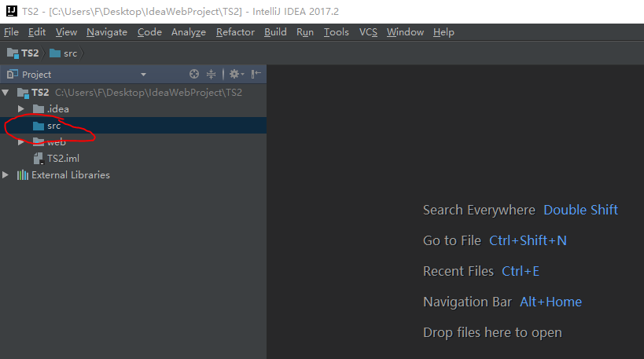The image size is (644, 359).
Task: Click the Navigation Bar label
Action: tap(467, 302)
